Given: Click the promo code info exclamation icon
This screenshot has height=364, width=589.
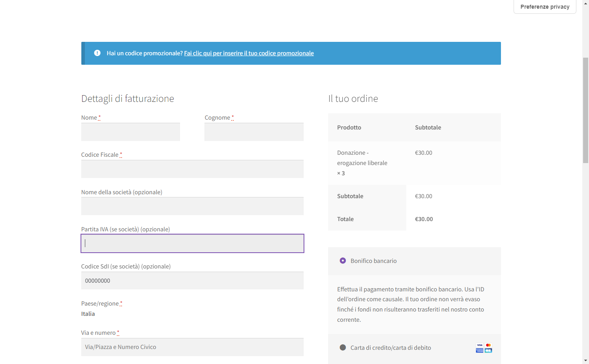Looking at the screenshot, I should coord(97,53).
